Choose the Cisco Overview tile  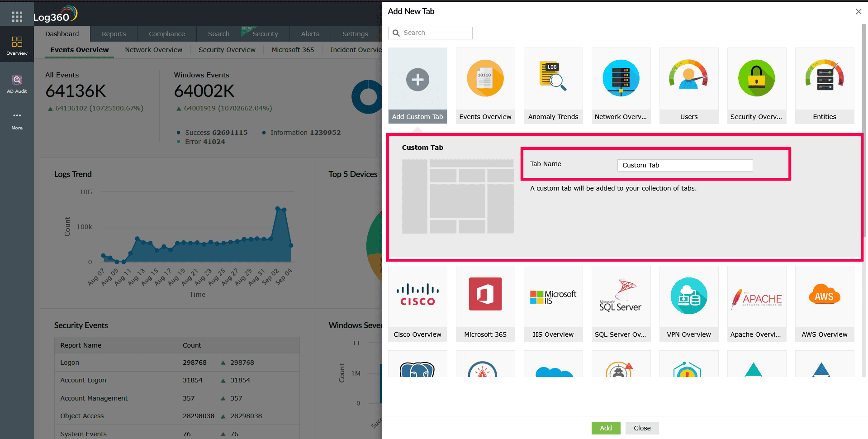pyautogui.click(x=417, y=303)
